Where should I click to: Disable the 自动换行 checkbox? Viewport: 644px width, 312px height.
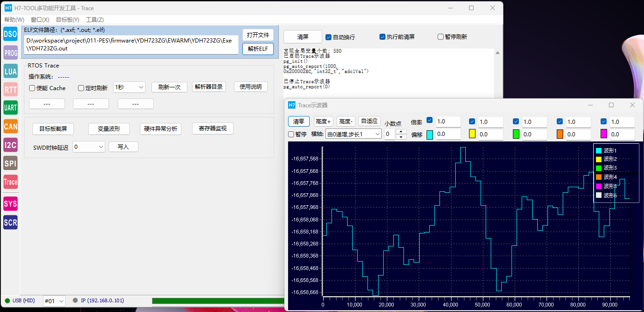tap(329, 37)
